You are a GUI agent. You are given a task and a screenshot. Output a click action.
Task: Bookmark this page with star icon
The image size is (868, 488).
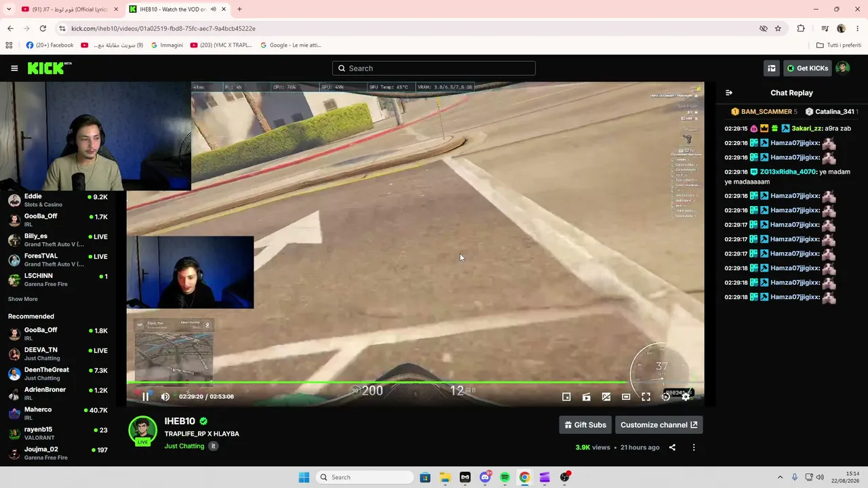click(778, 28)
